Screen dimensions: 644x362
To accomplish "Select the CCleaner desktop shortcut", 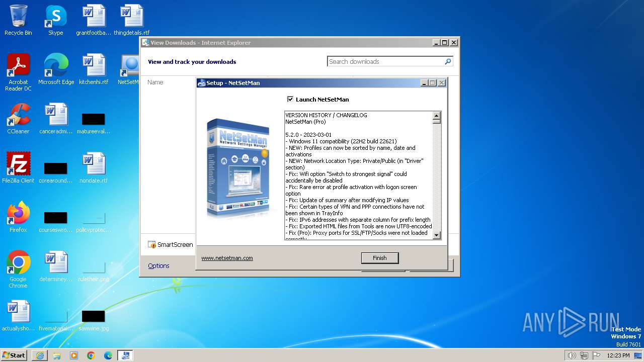I will coord(18,119).
